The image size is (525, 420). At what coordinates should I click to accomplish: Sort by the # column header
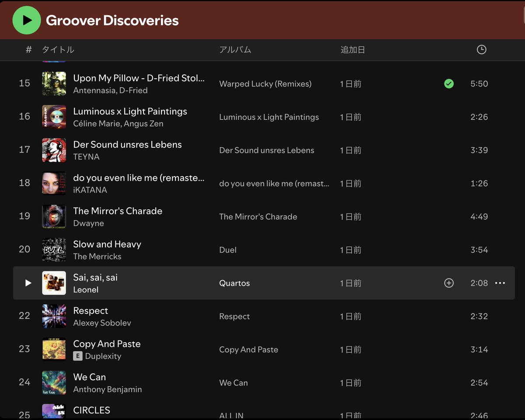click(x=29, y=50)
